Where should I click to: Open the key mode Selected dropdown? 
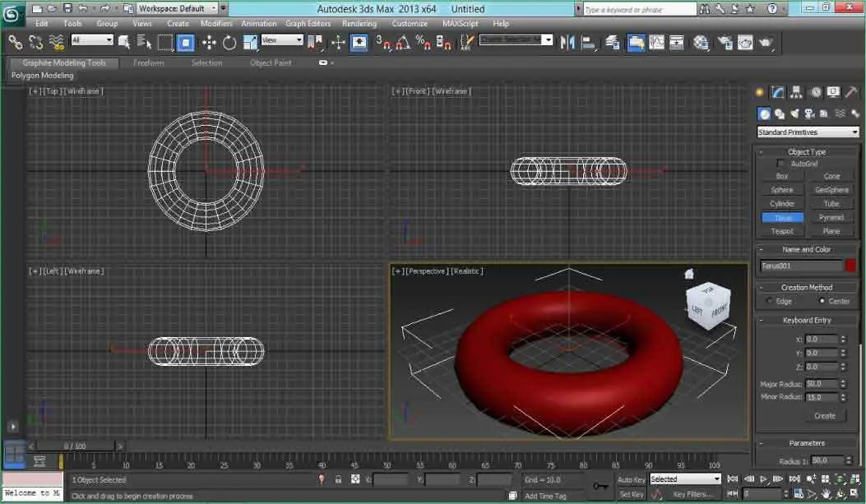[685, 479]
